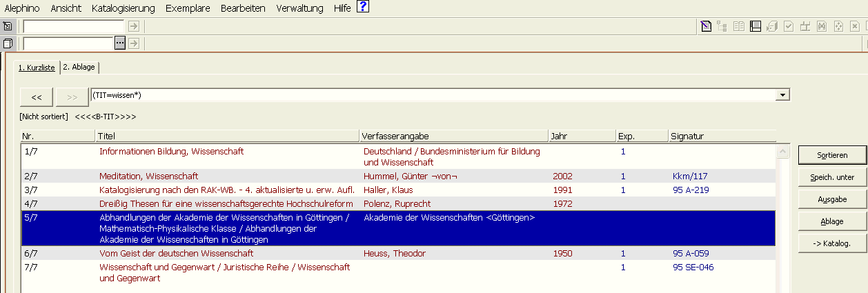Click into the second toolbar input field
868x293 pixels.
[x=68, y=43]
